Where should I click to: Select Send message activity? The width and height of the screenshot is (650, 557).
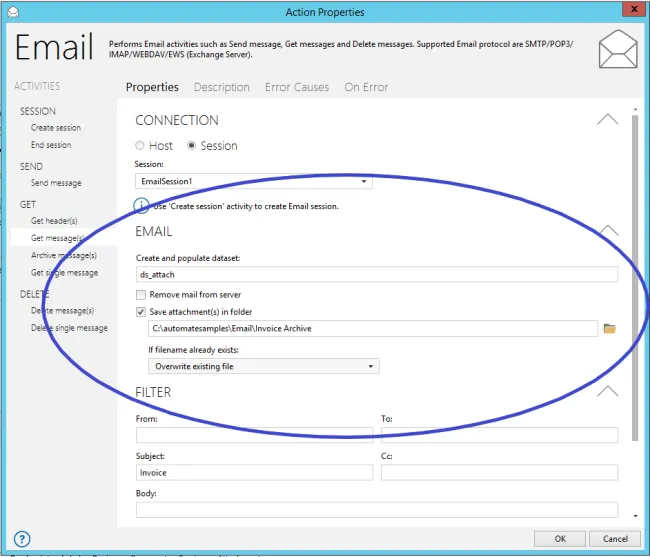[56, 183]
